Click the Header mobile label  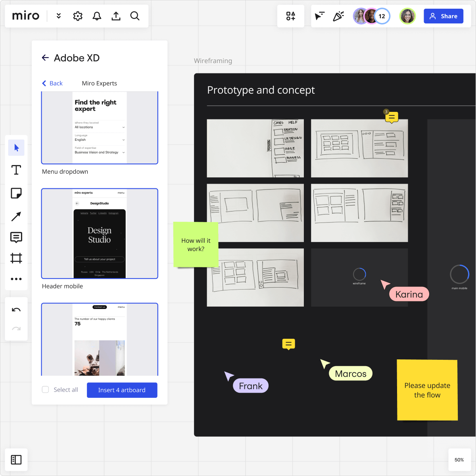[62, 286]
